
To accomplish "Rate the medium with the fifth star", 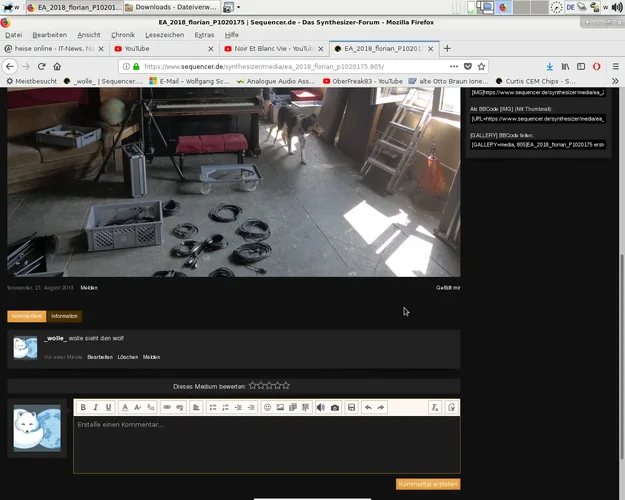I will [x=286, y=386].
